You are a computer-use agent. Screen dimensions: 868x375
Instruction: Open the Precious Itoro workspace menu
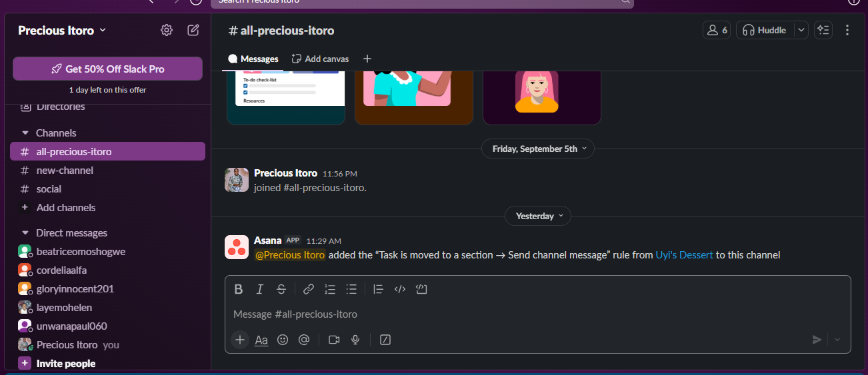(x=62, y=30)
